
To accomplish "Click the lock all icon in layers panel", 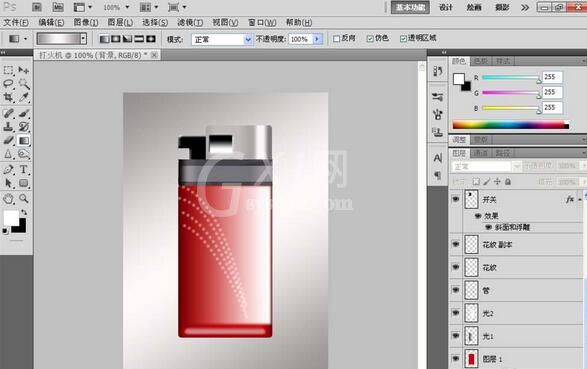I will click(508, 182).
